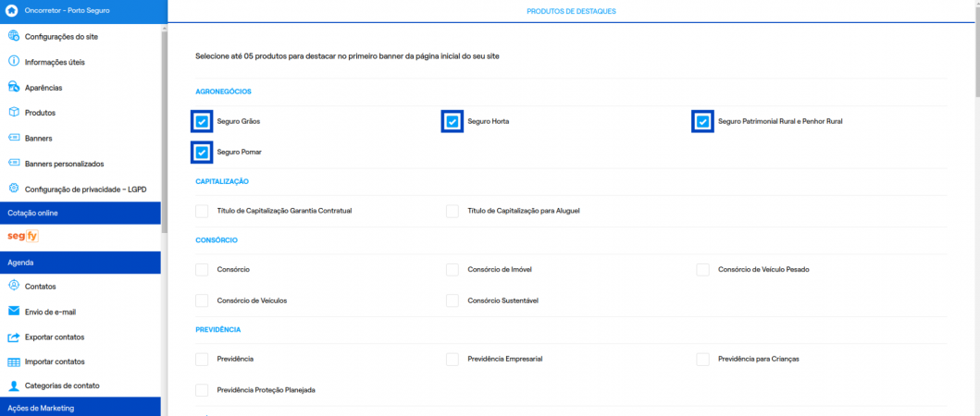Click the CAPITALIZAÇÃO category heading

tap(222, 181)
